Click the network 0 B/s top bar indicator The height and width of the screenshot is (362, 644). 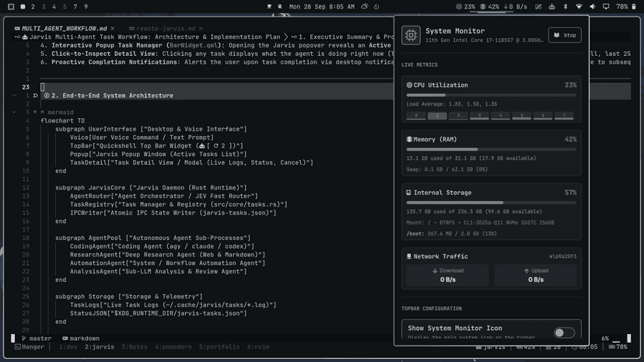[516, 6]
